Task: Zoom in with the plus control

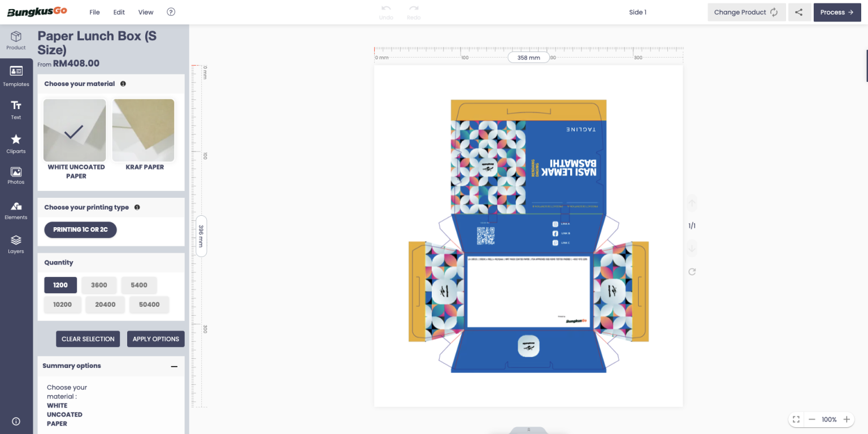Action: (x=847, y=419)
